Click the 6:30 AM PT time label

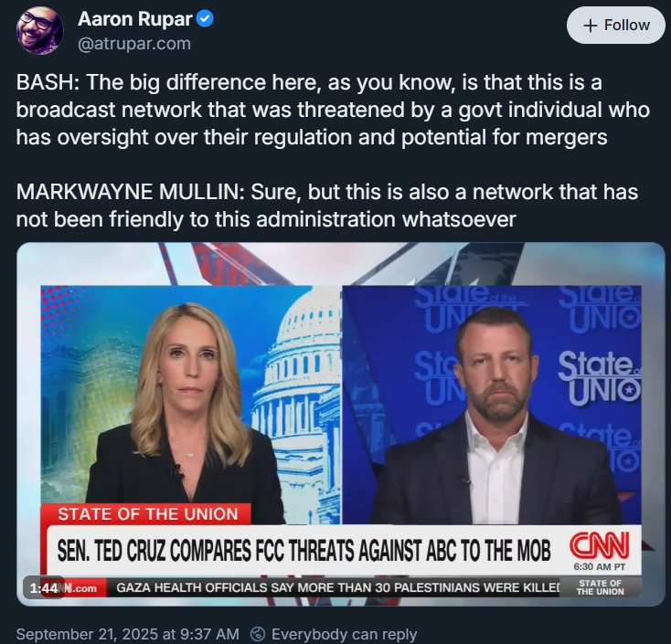coord(599,567)
